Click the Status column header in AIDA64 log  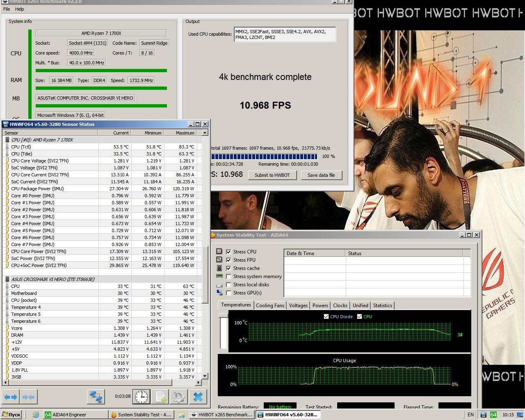click(x=404, y=253)
